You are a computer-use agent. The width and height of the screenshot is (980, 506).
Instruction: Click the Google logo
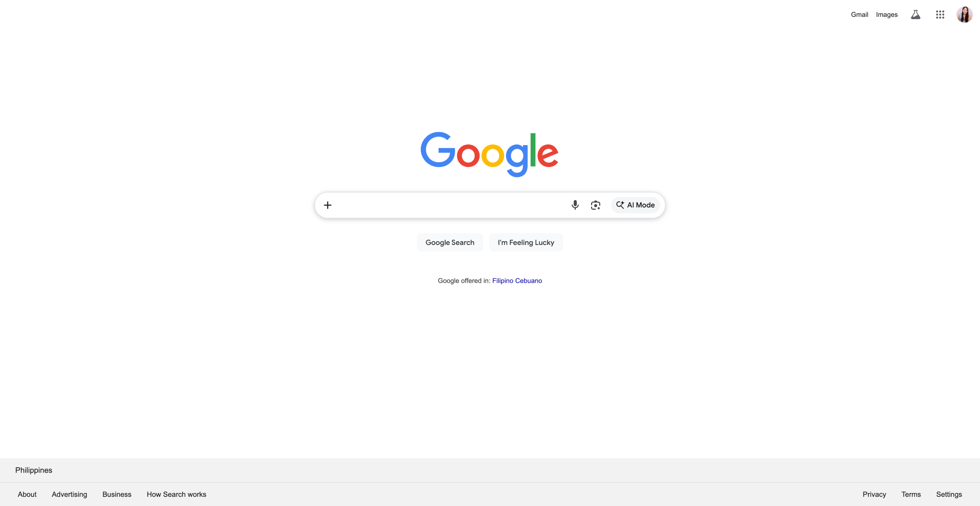tap(490, 154)
